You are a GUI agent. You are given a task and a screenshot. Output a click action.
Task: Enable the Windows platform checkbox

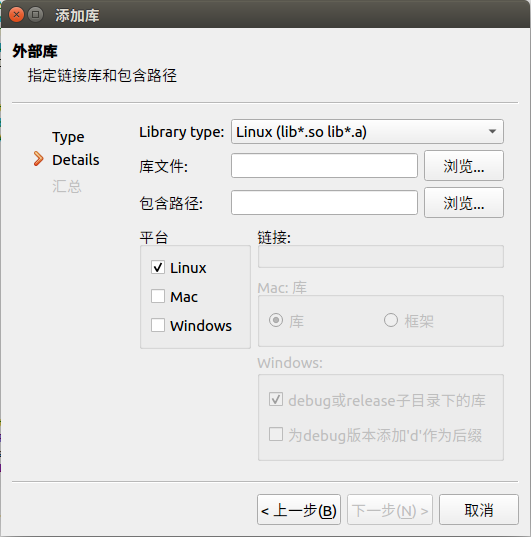158,325
